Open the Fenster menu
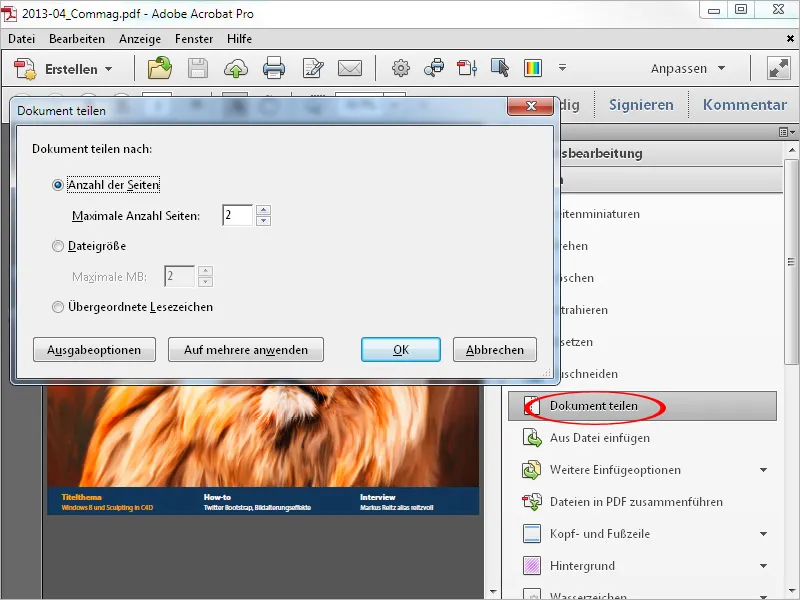Image resolution: width=800 pixels, height=600 pixels. [194, 39]
